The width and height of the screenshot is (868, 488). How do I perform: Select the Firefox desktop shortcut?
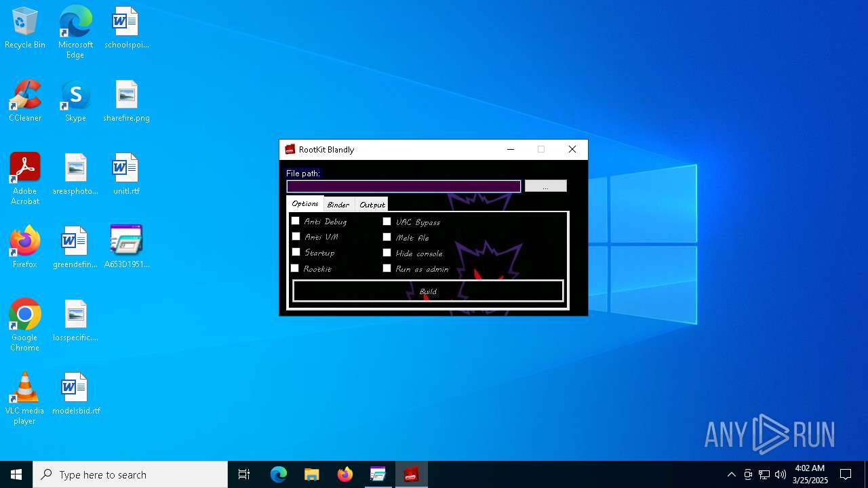pyautogui.click(x=25, y=247)
